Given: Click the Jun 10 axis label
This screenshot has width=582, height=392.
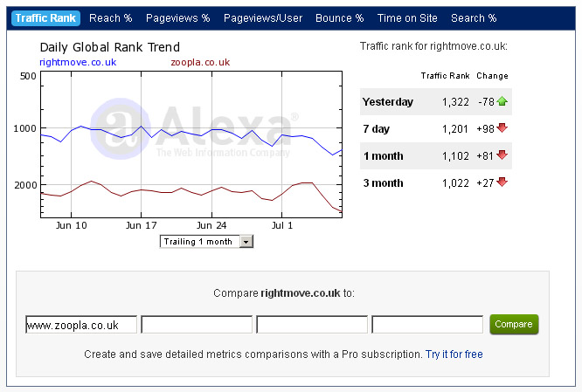Looking at the screenshot, I should pos(72,225).
